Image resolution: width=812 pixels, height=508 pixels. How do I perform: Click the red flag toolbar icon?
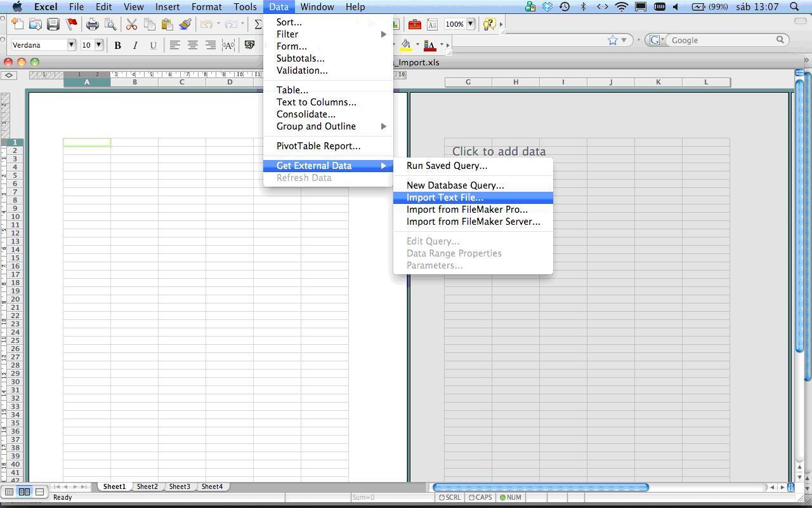click(72, 24)
